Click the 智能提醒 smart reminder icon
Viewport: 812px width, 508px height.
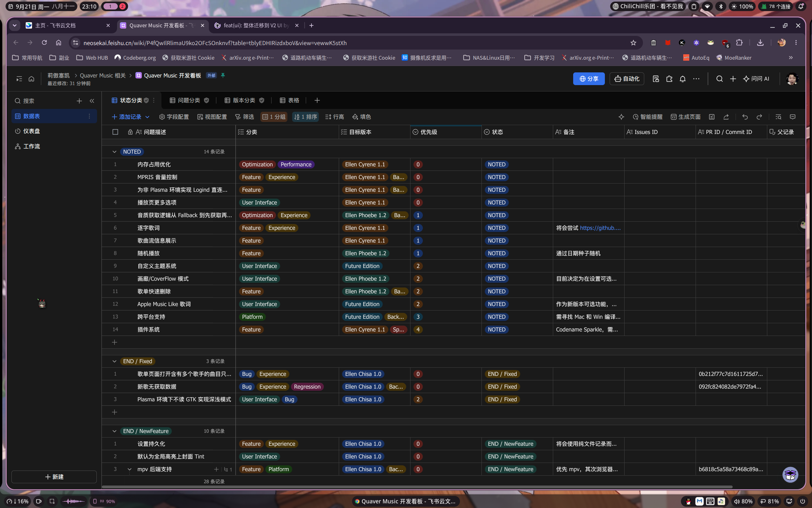point(647,117)
